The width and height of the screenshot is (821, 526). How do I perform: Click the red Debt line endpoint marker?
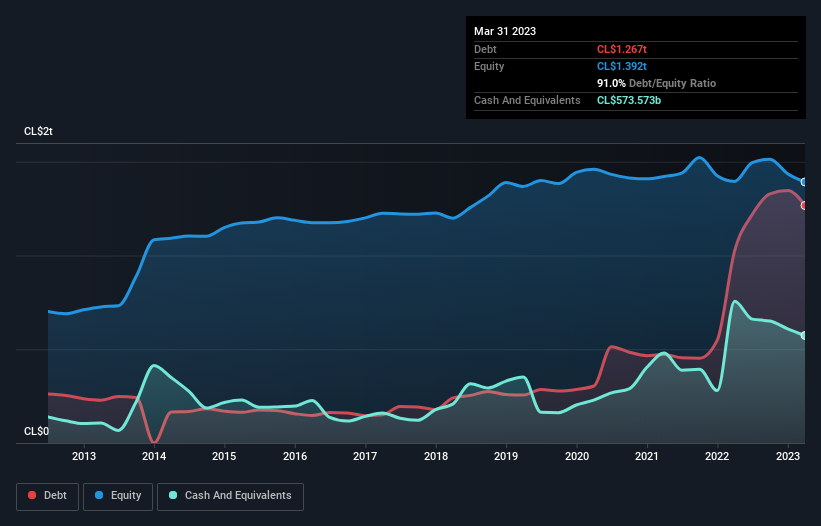[804, 205]
